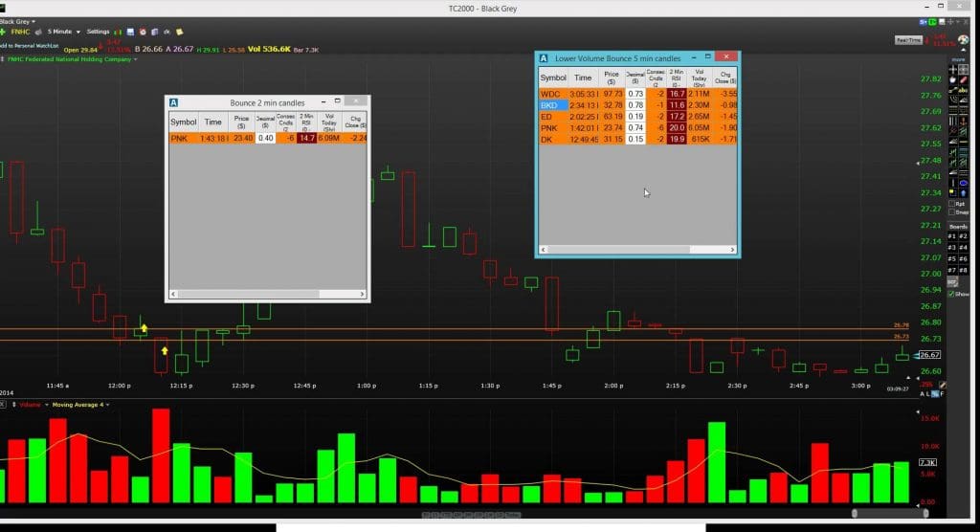Viewport: 980px width, 532px height.
Task: Select the DK row in Lower Volume Bounce
Action: click(637, 139)
